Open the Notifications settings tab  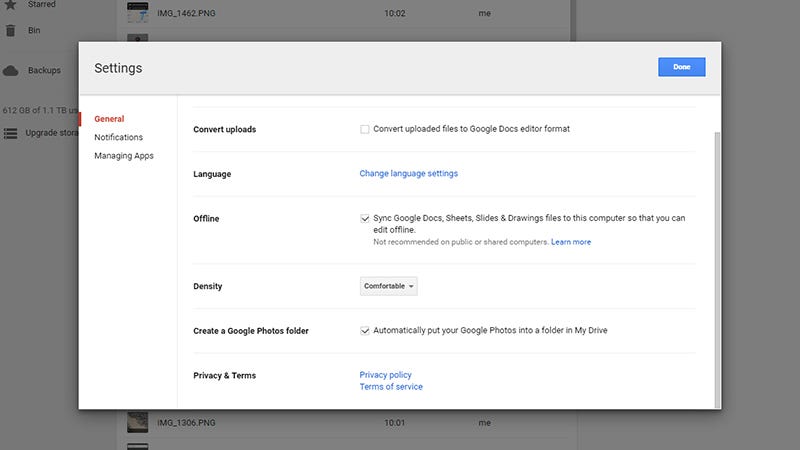click(x=118, y=137)
